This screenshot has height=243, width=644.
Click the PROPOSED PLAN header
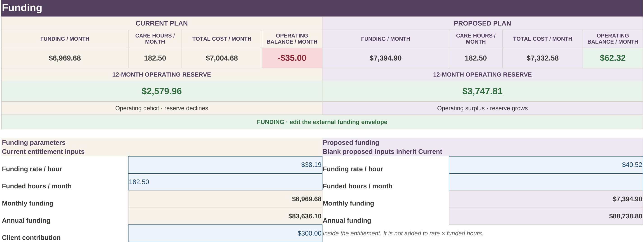[482, 23]
